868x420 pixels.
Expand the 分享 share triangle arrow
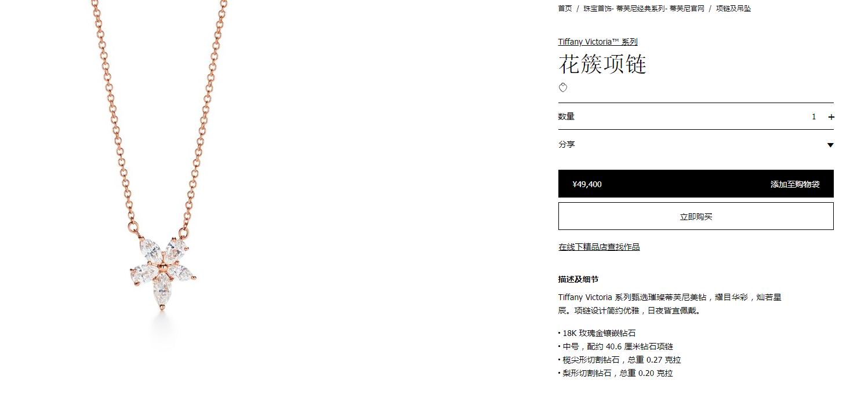pyautogui.click(x=830, y=145)
